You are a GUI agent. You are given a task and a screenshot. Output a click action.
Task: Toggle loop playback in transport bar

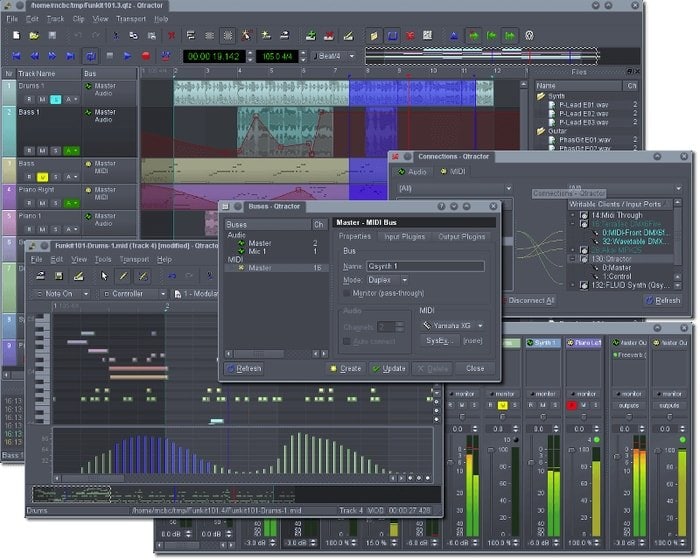(x=91, y=56)
